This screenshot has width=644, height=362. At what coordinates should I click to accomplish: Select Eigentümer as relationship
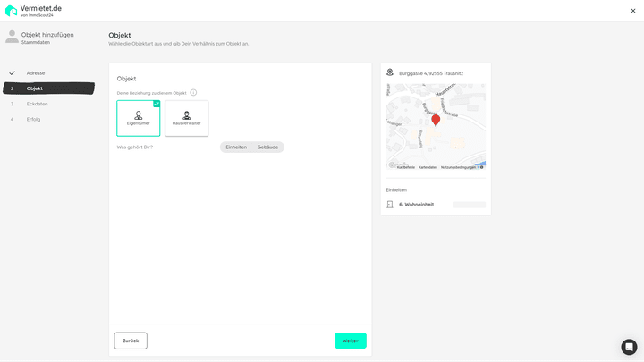tap(139, 118)
